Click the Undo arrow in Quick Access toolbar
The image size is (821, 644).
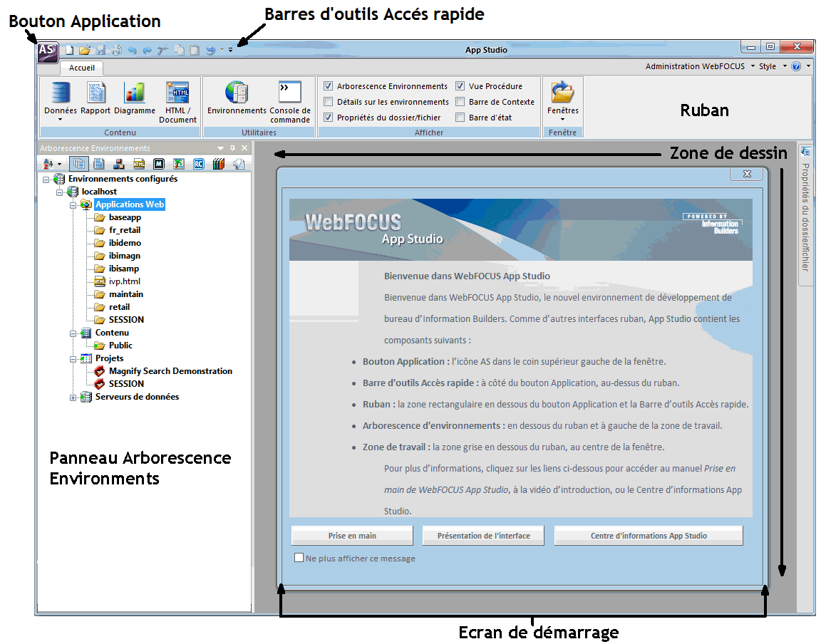tap(132, 51)
